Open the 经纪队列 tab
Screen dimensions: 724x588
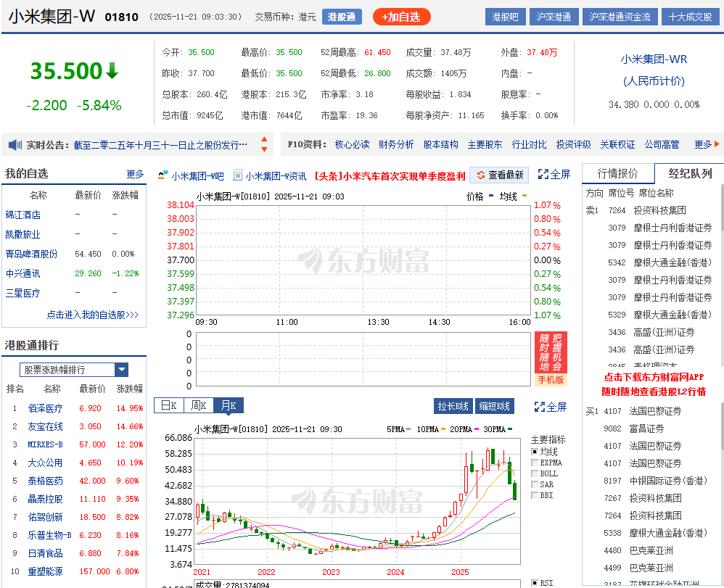690,173
